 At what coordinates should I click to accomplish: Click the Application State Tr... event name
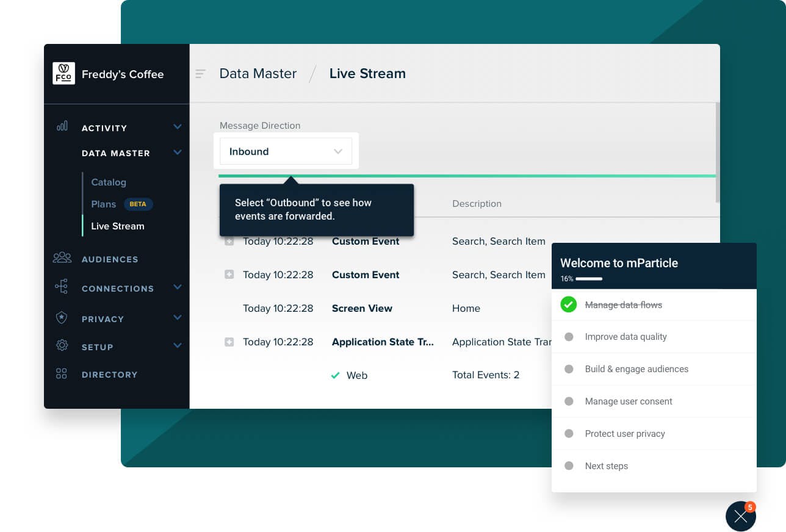(383, 342)
